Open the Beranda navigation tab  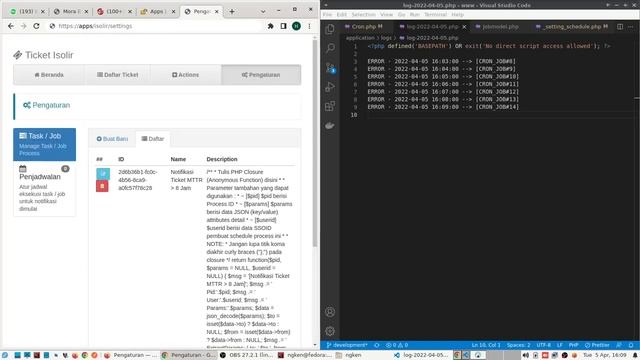click(49, 75)
